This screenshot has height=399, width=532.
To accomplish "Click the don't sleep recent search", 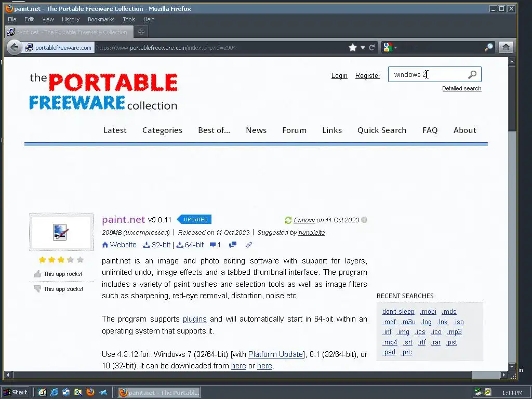I will 398,312.
